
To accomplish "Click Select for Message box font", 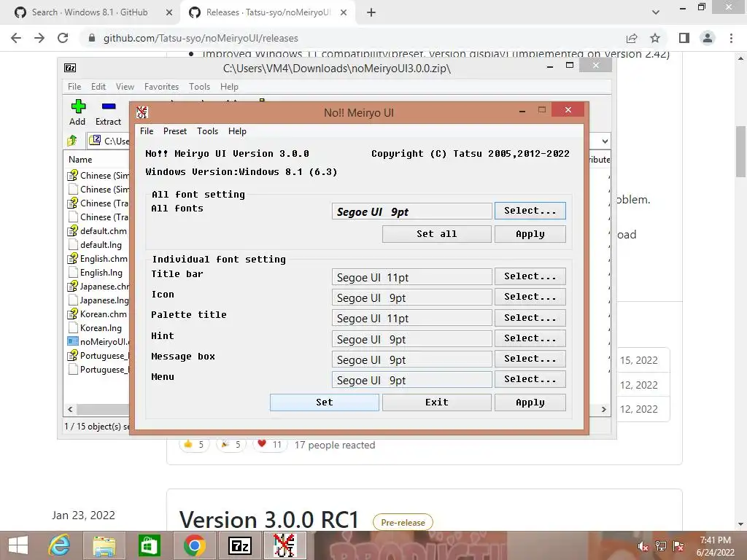I will pyautogui.click(x=530, y=359).
